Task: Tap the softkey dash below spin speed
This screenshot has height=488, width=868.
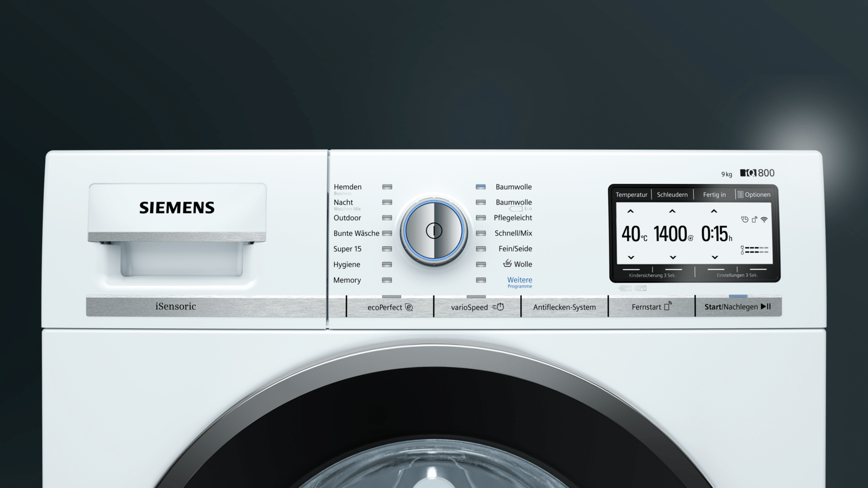Action: [673, 269]
